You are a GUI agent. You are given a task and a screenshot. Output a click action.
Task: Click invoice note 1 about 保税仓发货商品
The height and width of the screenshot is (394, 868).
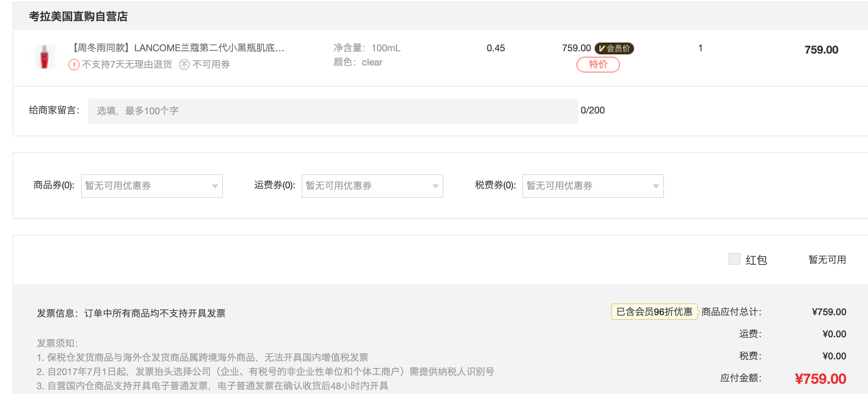coord(202,357)
